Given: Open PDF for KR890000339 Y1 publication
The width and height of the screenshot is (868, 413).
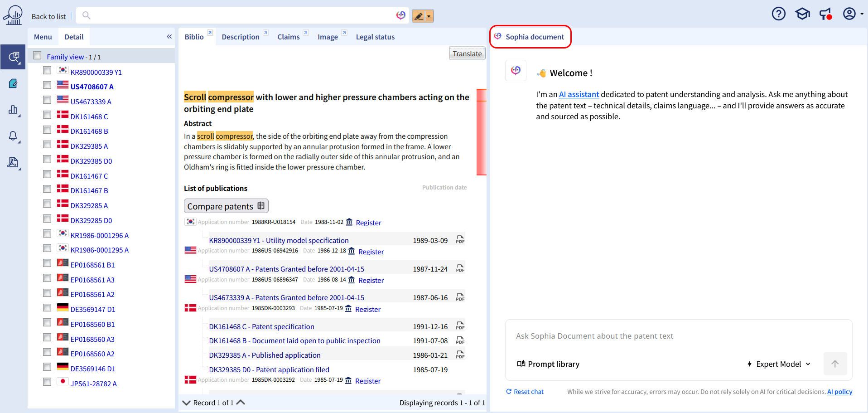Looking at the screenshot, I should [x=460, y=240].
